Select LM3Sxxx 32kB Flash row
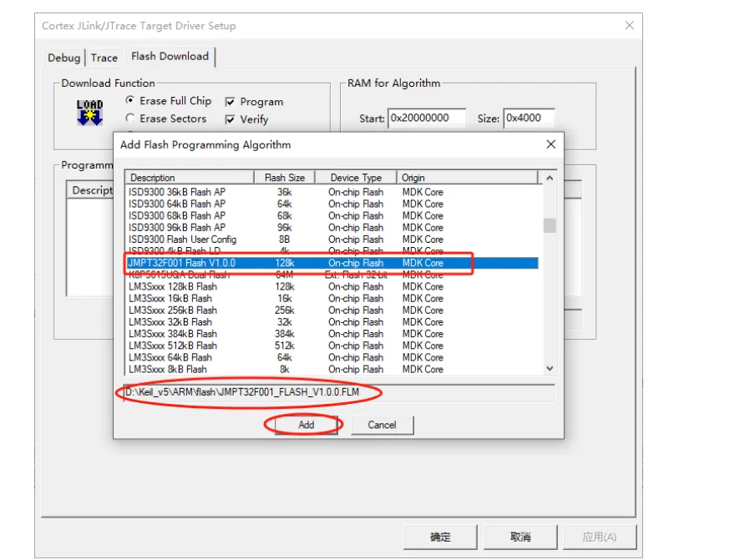The height and width of the screenshot is (560, 755). [x=332, y=322]
